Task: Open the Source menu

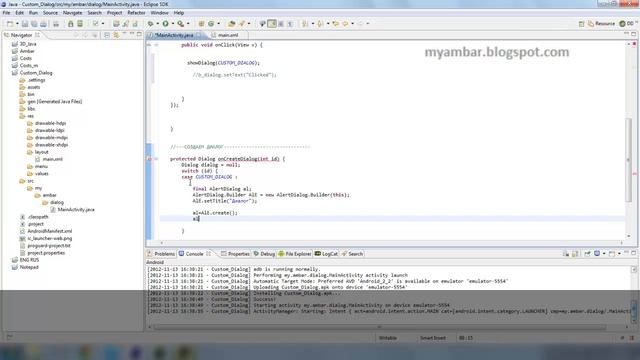Action: [x=50, y=13]
